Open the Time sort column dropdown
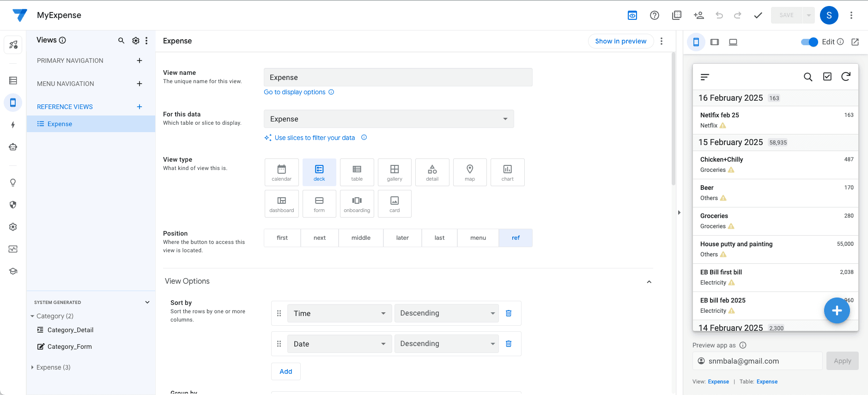 click(x=340, y=313)
